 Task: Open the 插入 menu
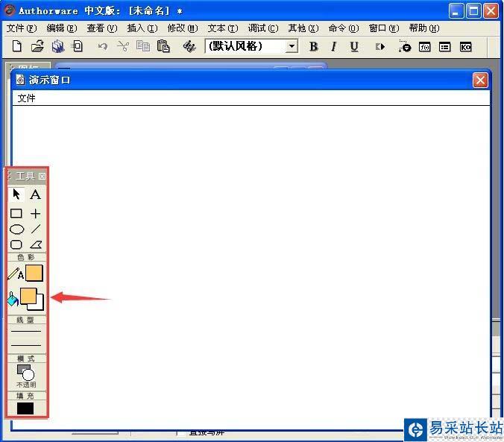[x=142, y=28]
